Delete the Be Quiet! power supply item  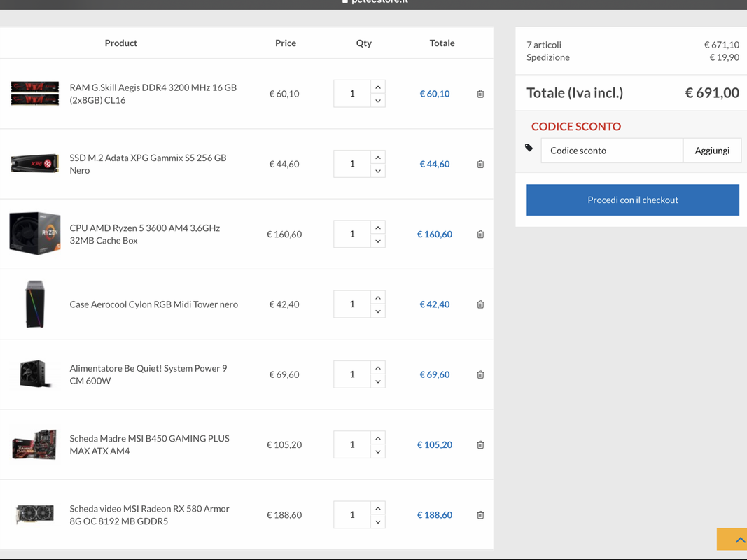480,374
